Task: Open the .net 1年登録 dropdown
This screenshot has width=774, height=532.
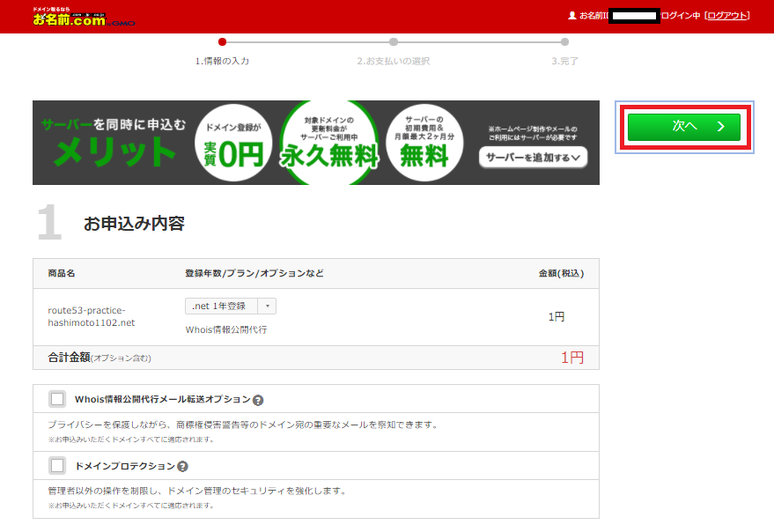Action: (x=231, y=306)
